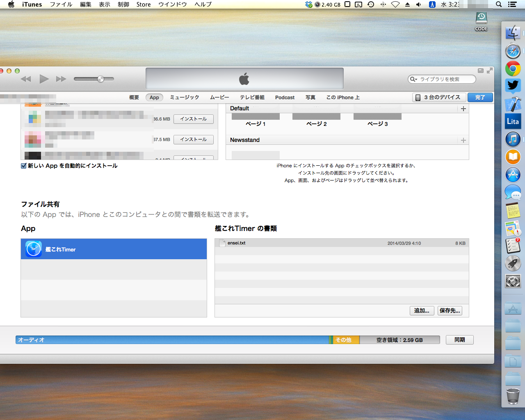Click インストール for the 36.6 MB app
This screenshot has width=525, height=420.
[x=194, y=119]
